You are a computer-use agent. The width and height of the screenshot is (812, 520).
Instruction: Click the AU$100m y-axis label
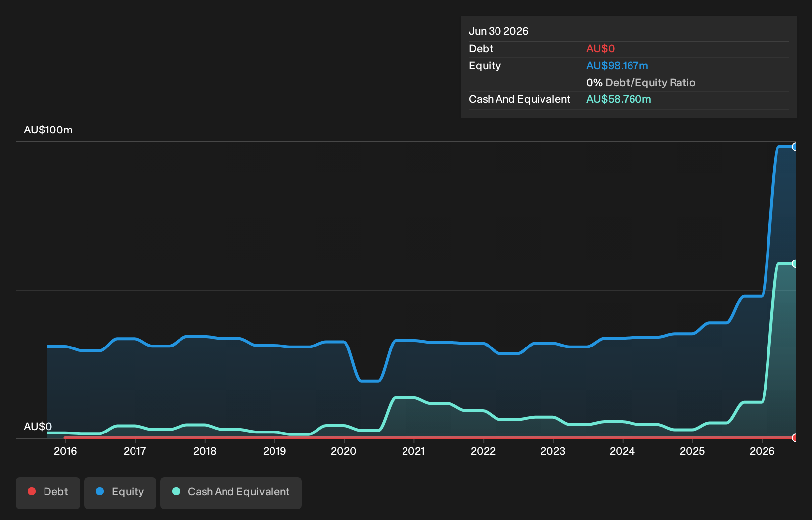coord(48,130)
